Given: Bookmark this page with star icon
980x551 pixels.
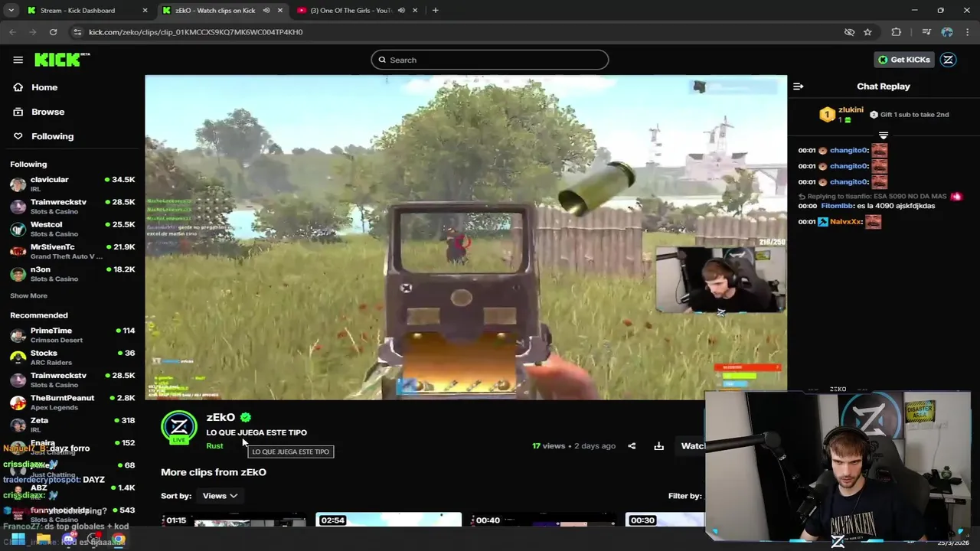Looking at the screenshot, I should (867, 32).
